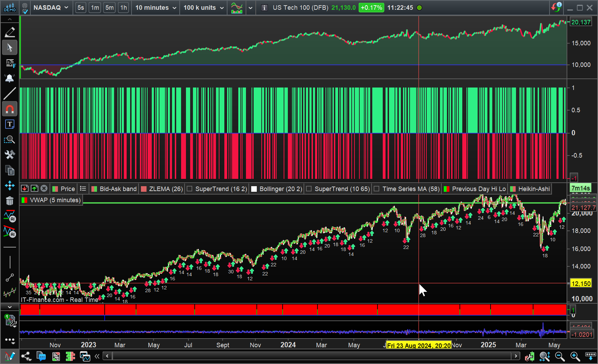Click the import indicator red arrow icon
Screen dimensions: 598x364
click(25, 188)
